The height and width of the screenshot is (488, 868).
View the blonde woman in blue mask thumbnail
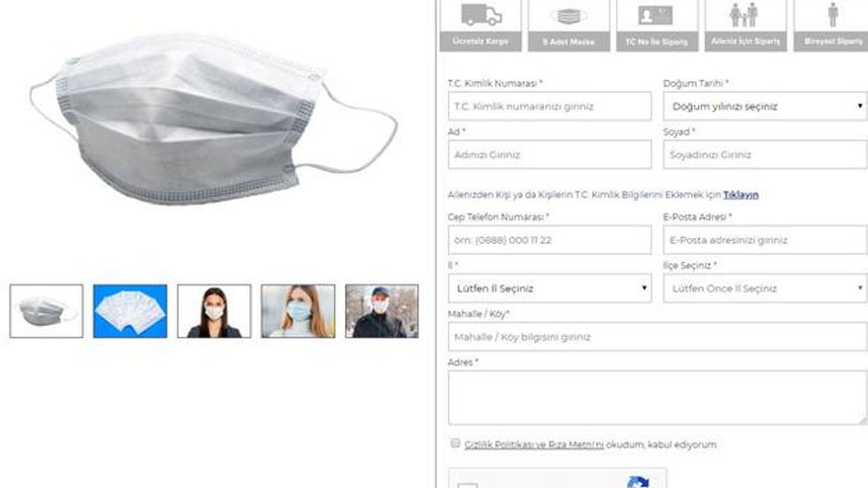pyautogui.click(x=298, y=311)
